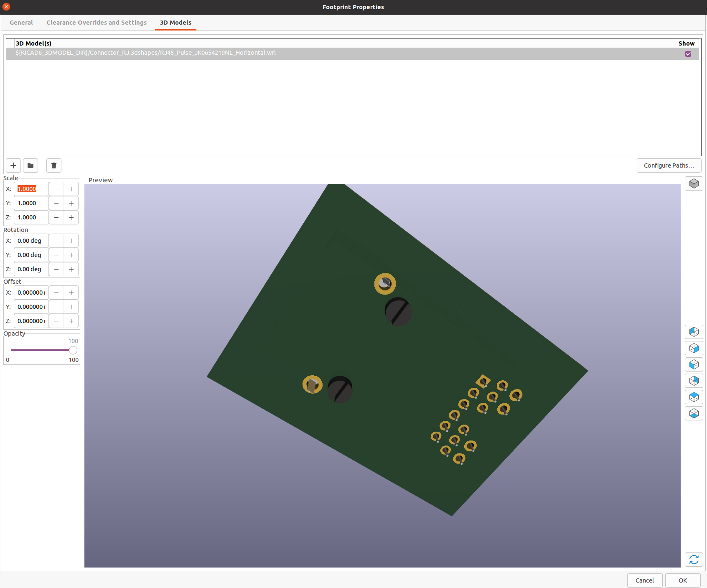The width and height of the screenshot is (707, 588).
Task: Open the General tab
Action: (21, 23)
